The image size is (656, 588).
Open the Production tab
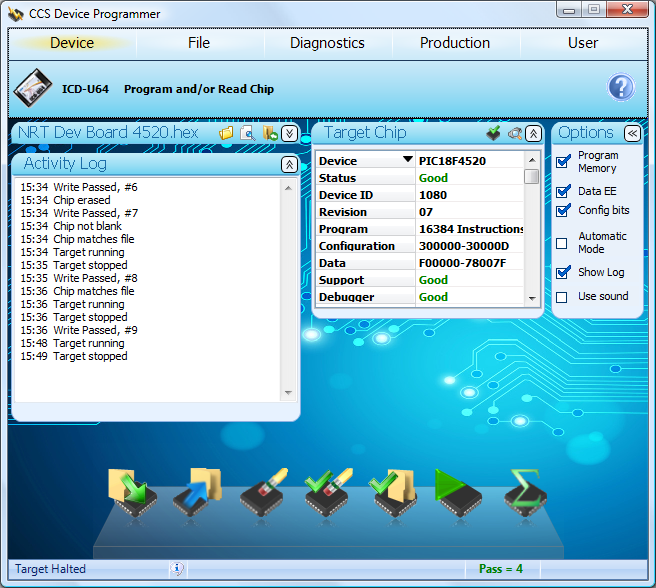[455, 43]
